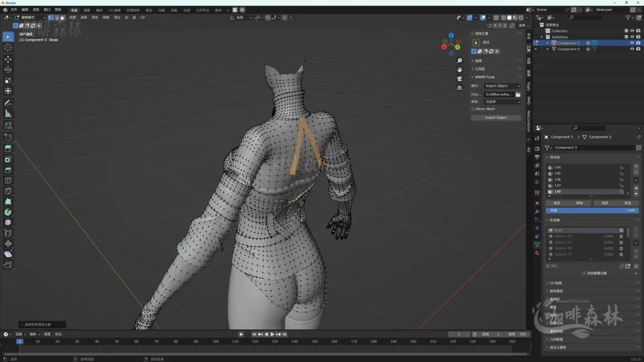Set viewport shading to wireframe
Screen dimensions: 644x362
pos(504,18)
